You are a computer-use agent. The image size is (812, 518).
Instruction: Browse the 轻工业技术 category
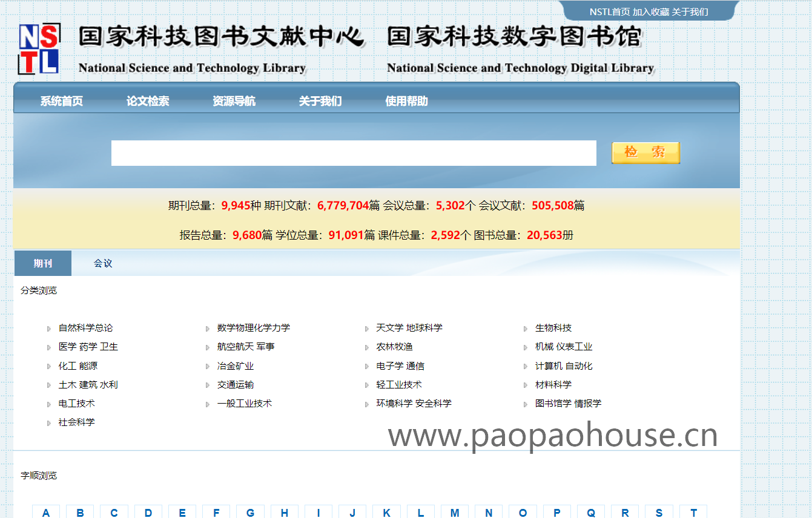coord(399,385)
